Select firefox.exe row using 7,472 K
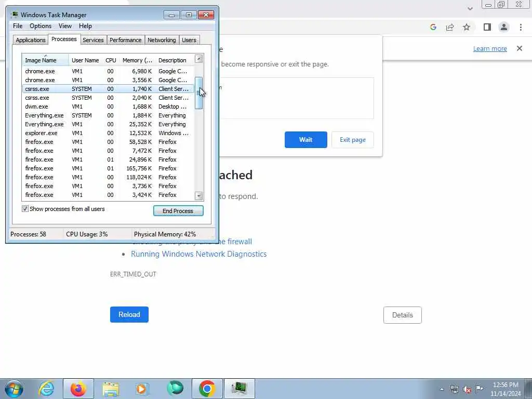Viewport: 532px width, 399px height. (x=108, y=151)
